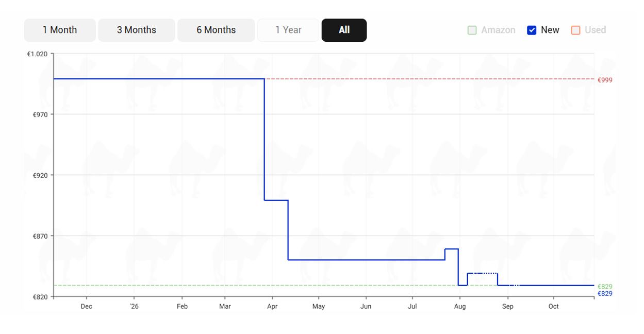Click the Feb x-axis label
The width and height of the screenshot is (644, 334).
pos(182,306)
